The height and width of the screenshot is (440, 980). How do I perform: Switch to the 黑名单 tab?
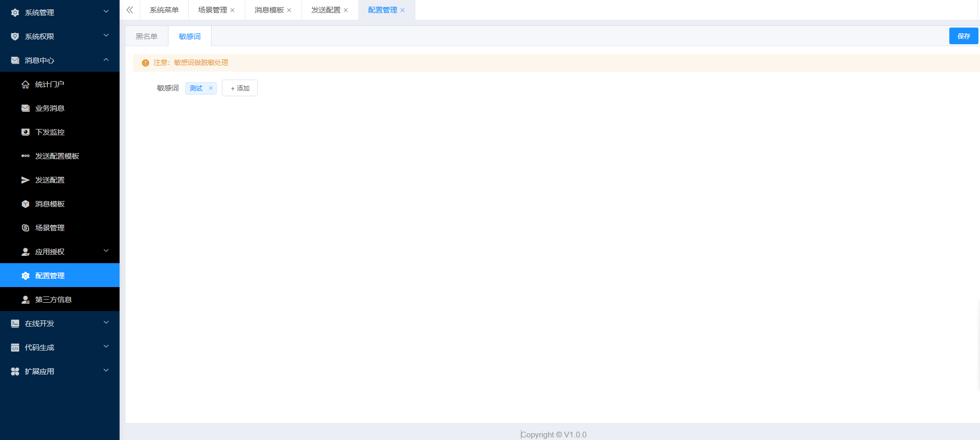(147, 36)
